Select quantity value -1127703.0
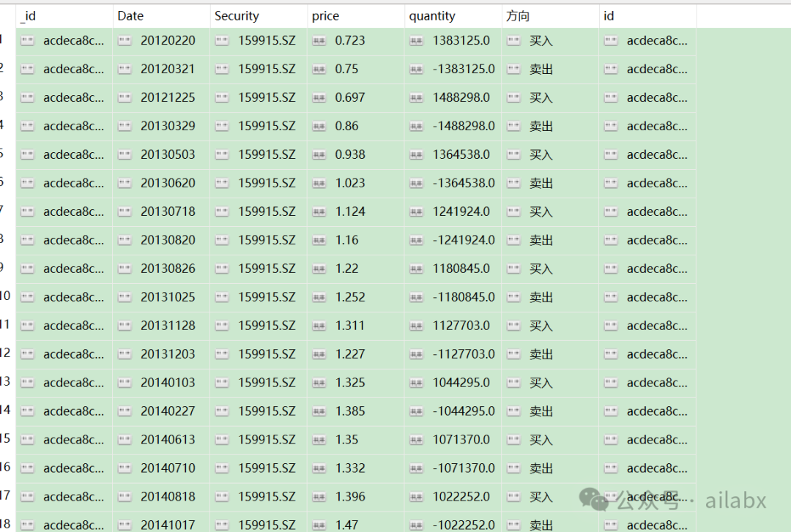The height and width of the screenshot is (532, 791). pos(464,354)
